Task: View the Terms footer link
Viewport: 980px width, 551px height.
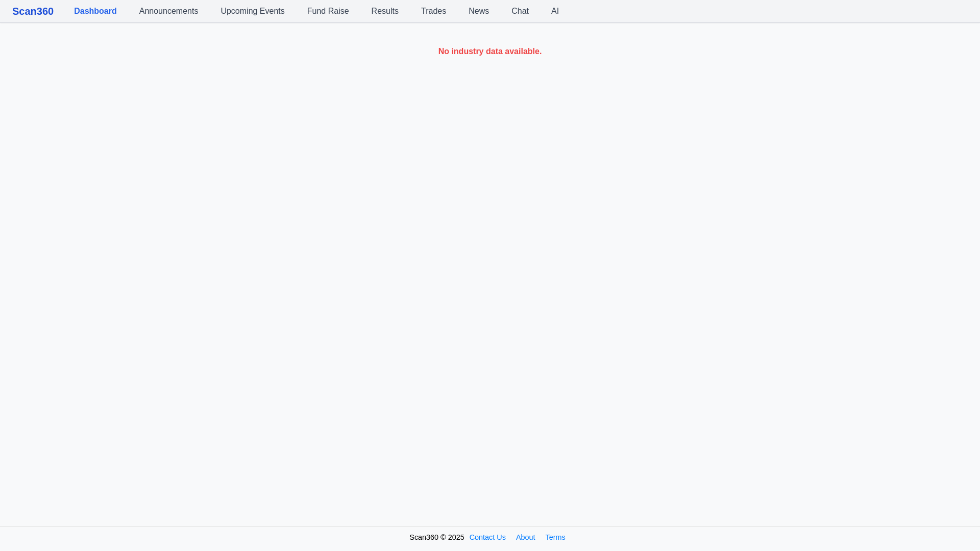Action: click(555, 537)
